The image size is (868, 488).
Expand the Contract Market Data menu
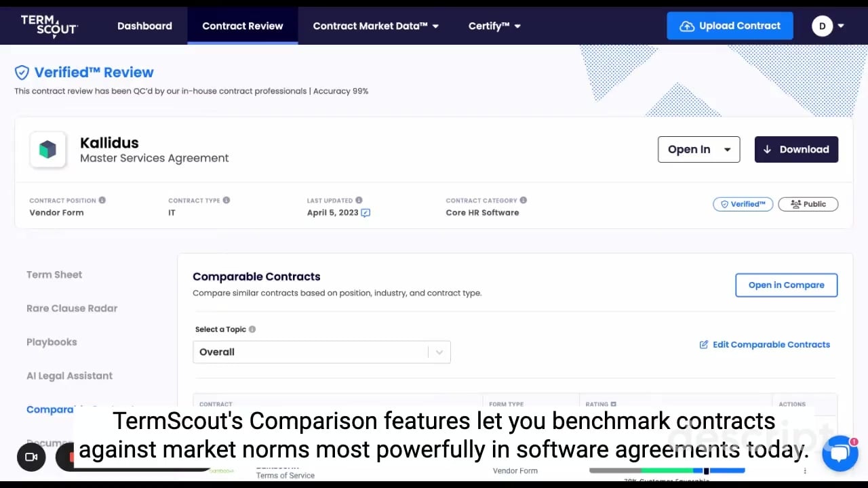click(375, 26)
